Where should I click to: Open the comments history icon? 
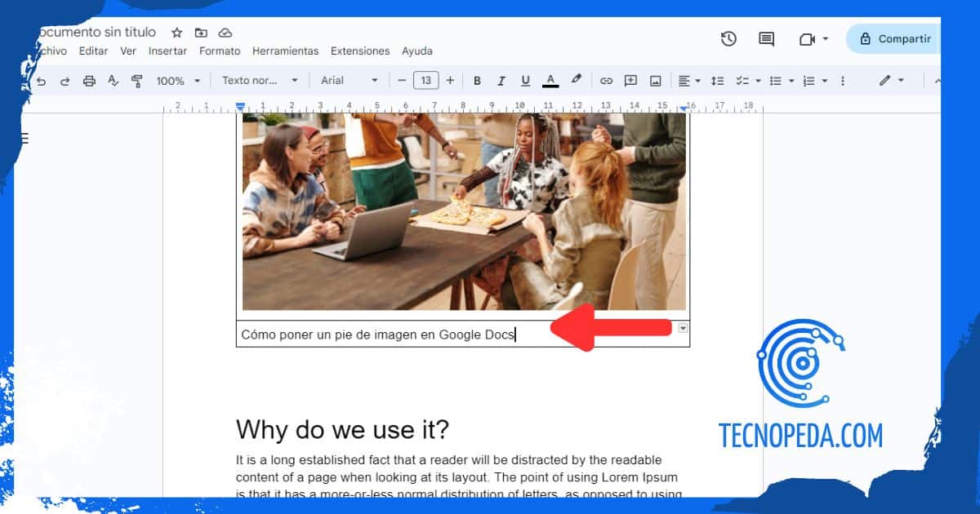(766, 38)
